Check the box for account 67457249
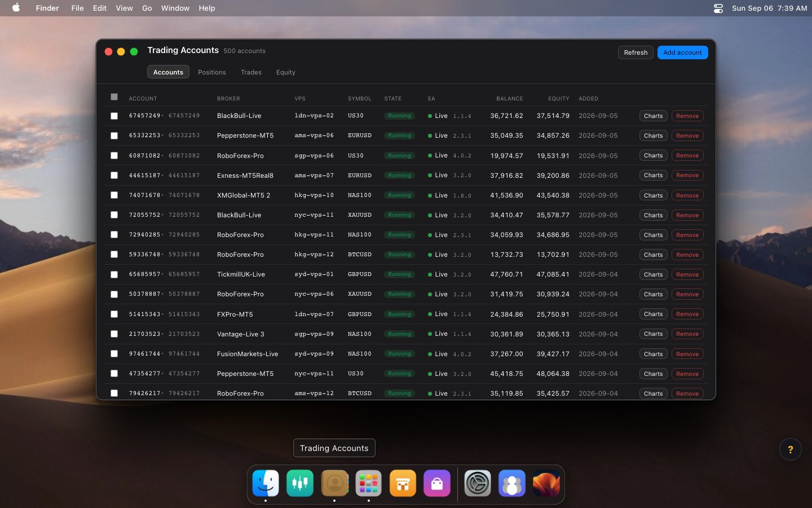The height and width of the screenshot is (508, 812). tap(114, 116)
